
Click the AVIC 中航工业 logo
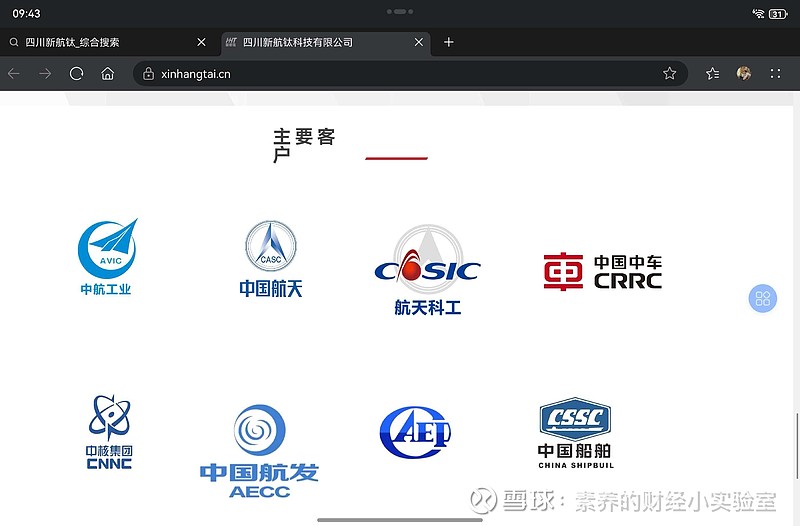pos(107,257)
